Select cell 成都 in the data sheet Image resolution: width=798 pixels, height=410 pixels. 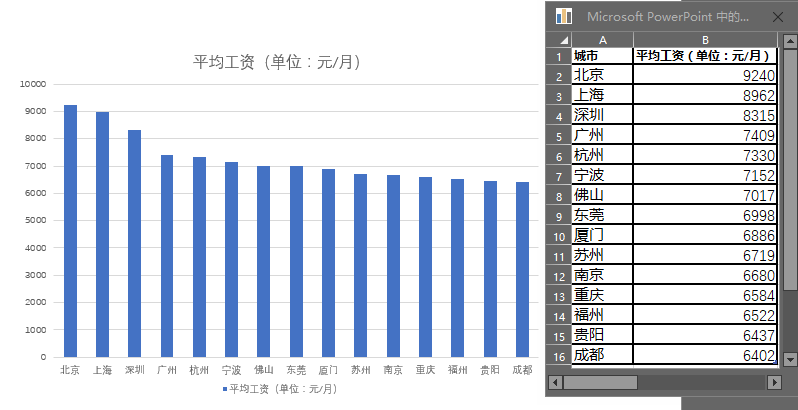pos(603,355)
